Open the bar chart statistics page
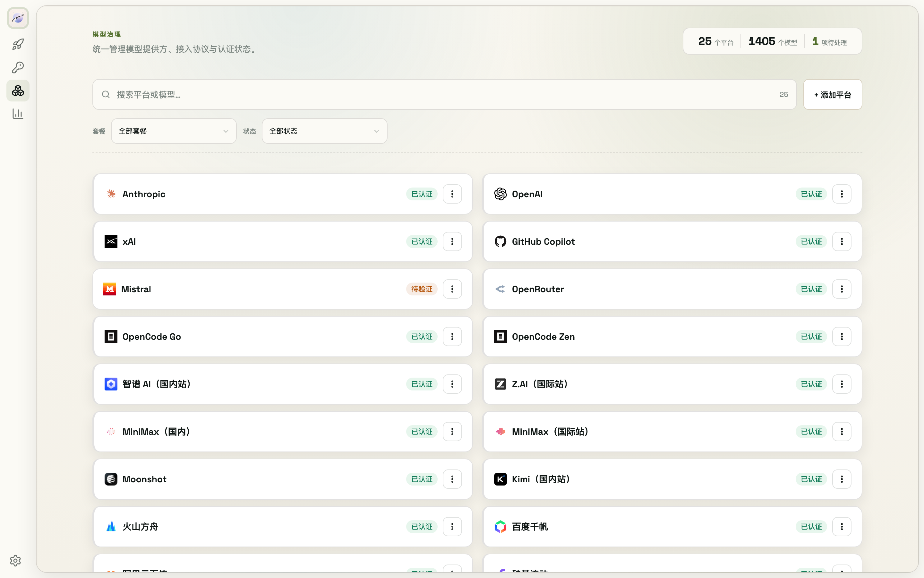Viewport: 924px width, 578px height. (x=18, y=114)
